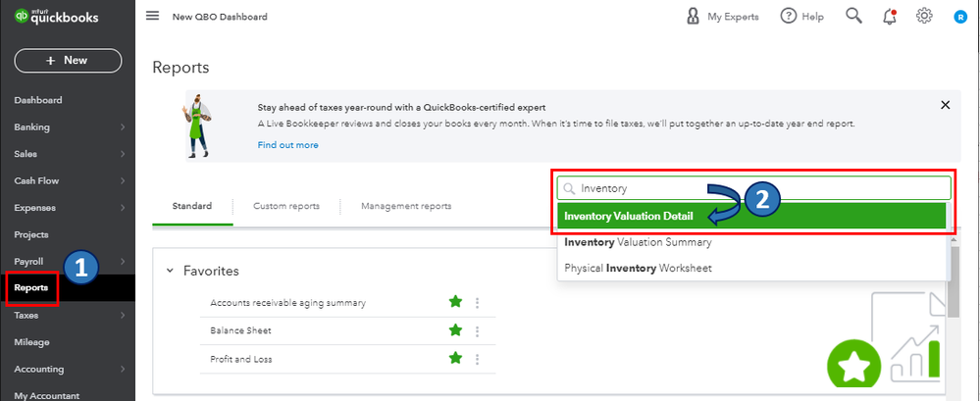This screenshot has height=401, width=980.
Task: Click the search magnifier icon in header
Action: (x=853, y=16)
